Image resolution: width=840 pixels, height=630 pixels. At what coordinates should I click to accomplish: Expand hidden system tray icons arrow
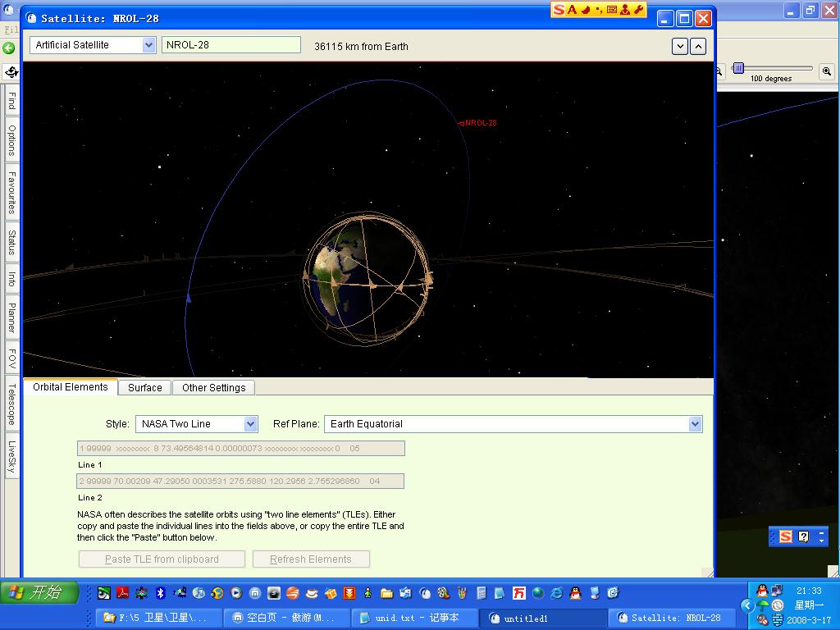point(747,606)
